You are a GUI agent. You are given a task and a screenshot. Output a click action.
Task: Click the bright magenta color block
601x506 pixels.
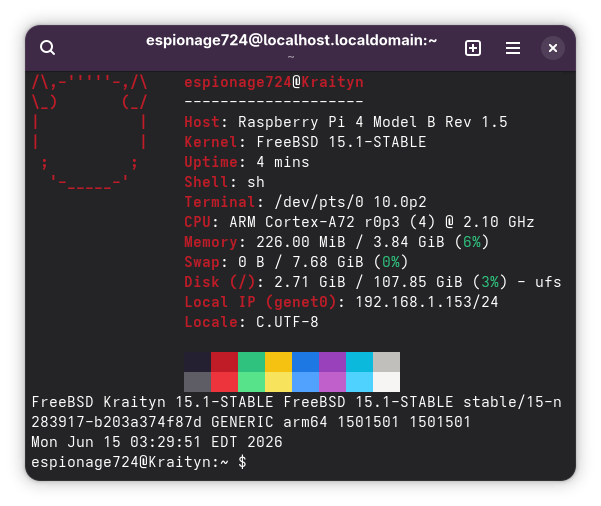click(332, 382)
